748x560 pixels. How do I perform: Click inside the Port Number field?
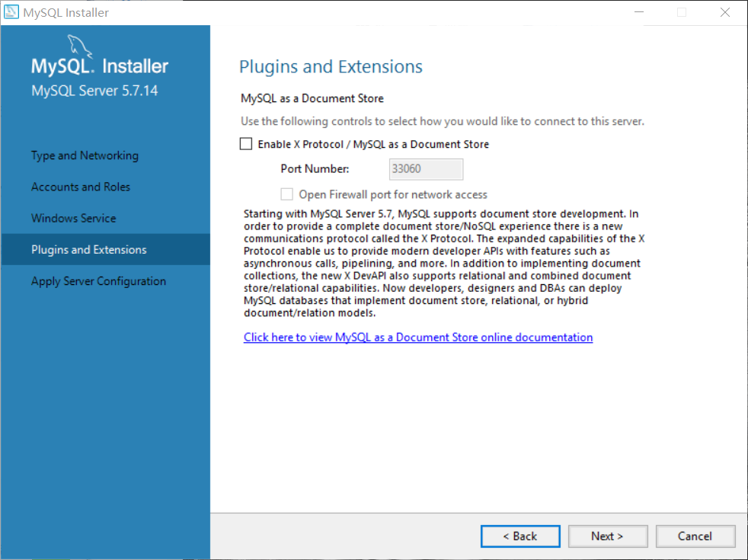coord(426,168)
